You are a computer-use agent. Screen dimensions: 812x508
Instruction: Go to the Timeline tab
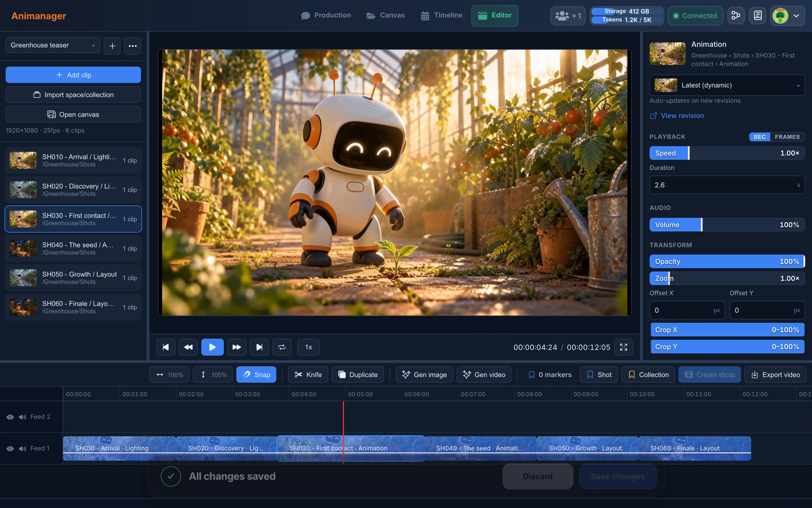point(442,16)
